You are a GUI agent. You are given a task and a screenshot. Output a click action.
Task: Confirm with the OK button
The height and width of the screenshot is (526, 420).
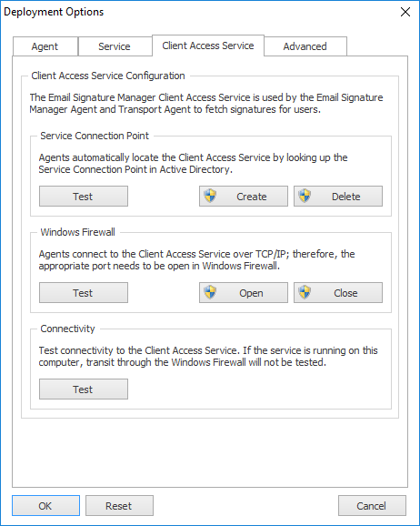pyautogui.click(x=46, y=506)
